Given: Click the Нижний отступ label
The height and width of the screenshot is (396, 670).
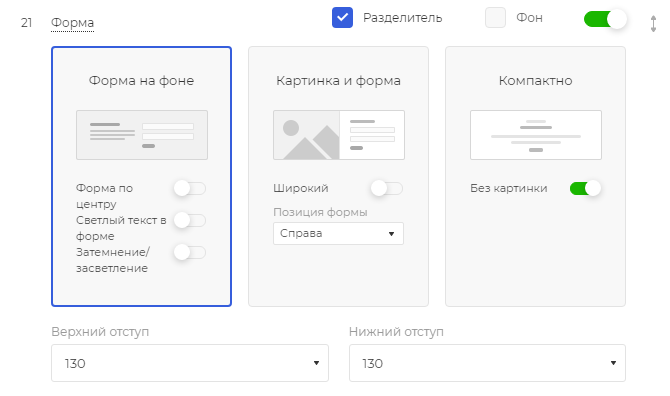Looking at the screenshot, I should (396, 332).
